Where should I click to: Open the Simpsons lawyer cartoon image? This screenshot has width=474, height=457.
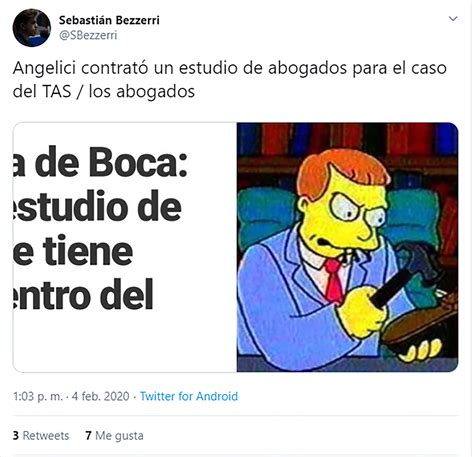(347, 247)
